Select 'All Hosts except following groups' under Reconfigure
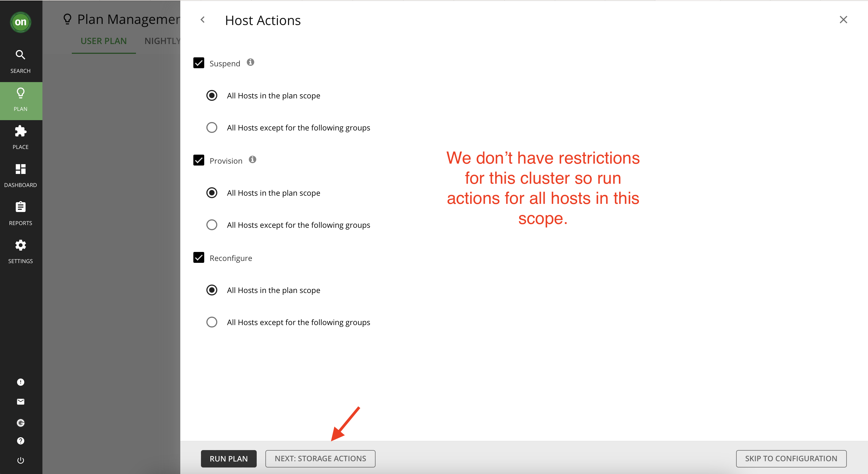This screenshot has width=868, height=474. 212,322
